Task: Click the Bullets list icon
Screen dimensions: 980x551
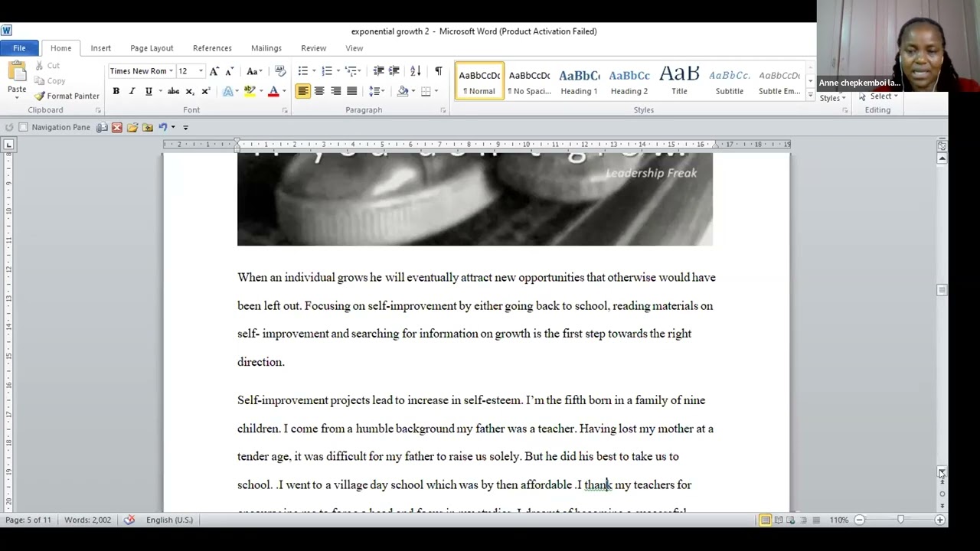Action: tap(303, 71)
